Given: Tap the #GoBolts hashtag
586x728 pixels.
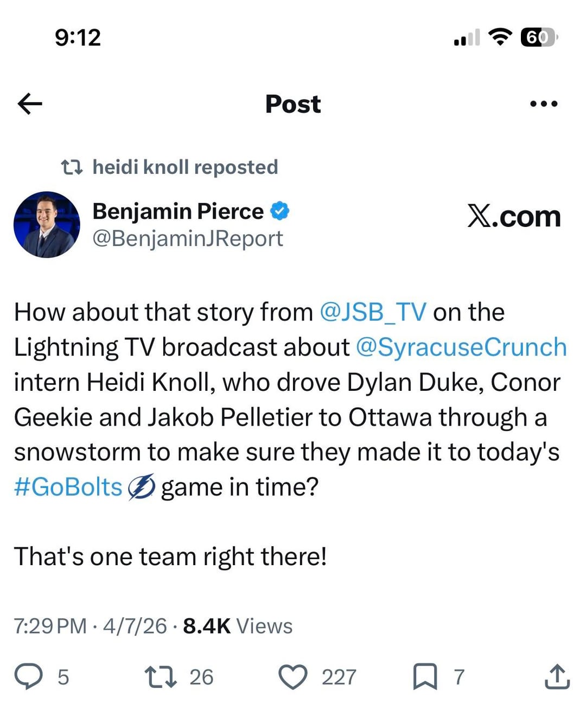Looking at the screenshot, I should [x=68, y=487].
